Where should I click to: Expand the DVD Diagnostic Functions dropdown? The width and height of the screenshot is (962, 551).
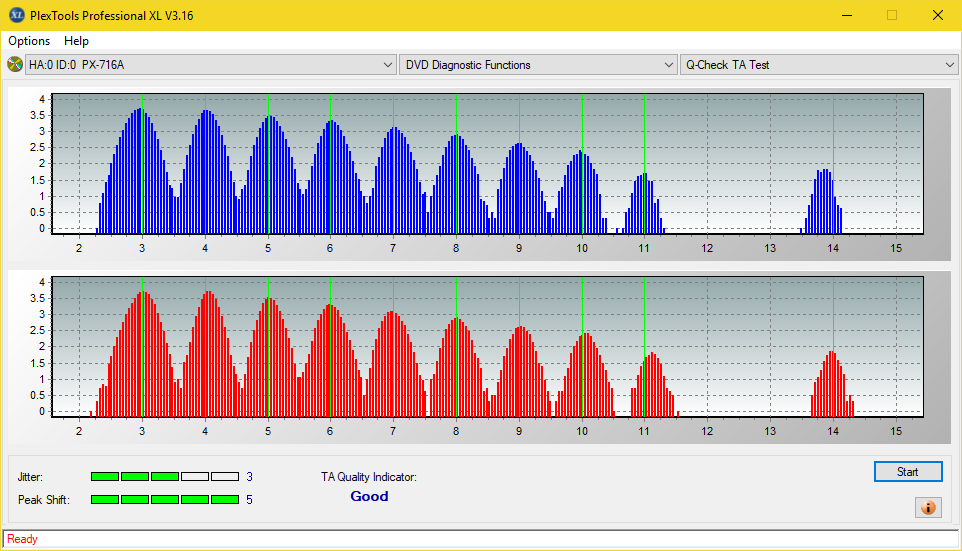pyautogui.click(x=537, y=65)
